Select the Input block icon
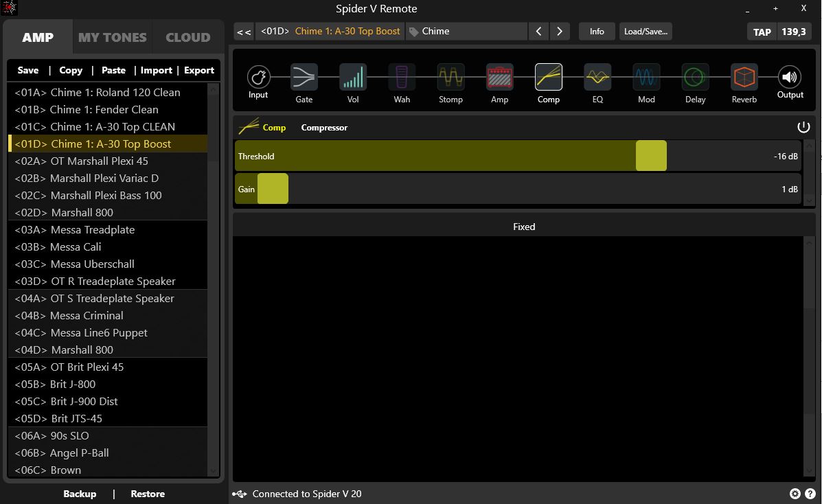The height and width of the screenshot is (504, 822). (258, 77)
